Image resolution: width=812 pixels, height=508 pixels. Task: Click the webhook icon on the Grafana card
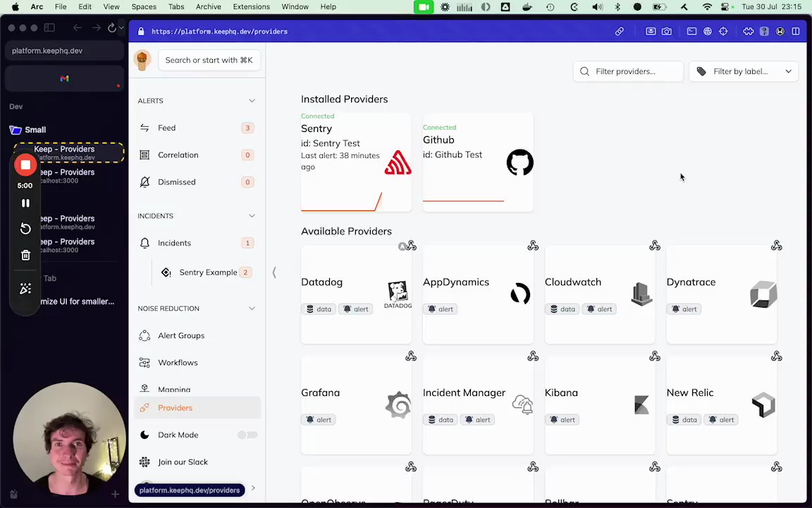pyautogui.click(x=411, y=356)
